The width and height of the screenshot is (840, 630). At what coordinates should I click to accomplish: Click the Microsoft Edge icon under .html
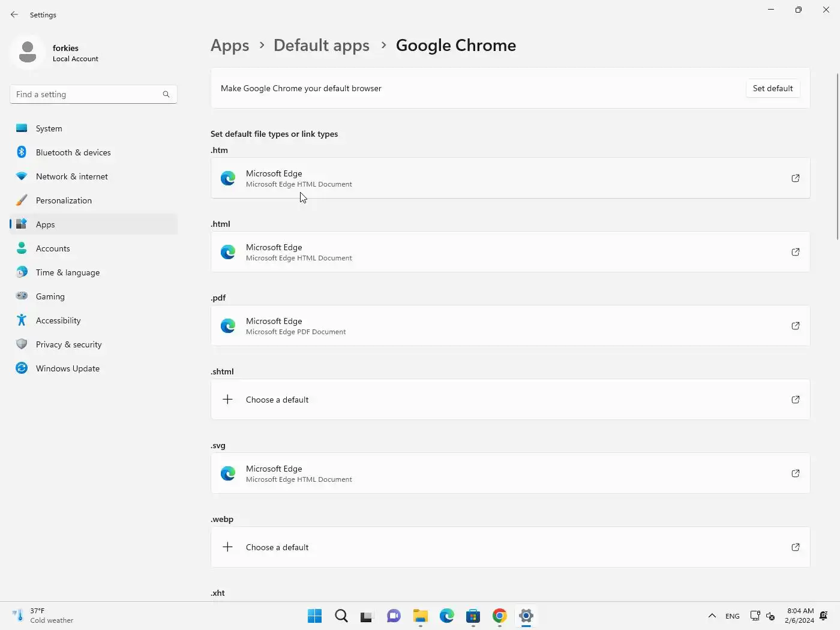(x=228, y=252)
